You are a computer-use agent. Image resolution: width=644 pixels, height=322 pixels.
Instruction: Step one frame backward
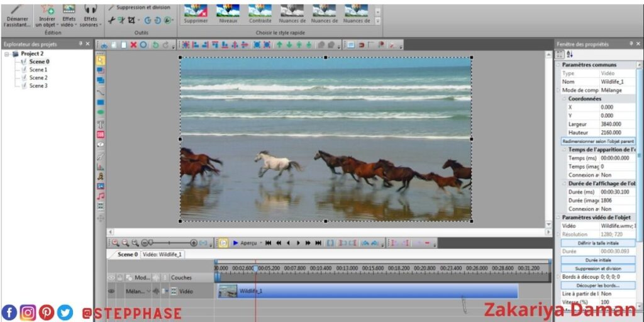coord(288,243)
